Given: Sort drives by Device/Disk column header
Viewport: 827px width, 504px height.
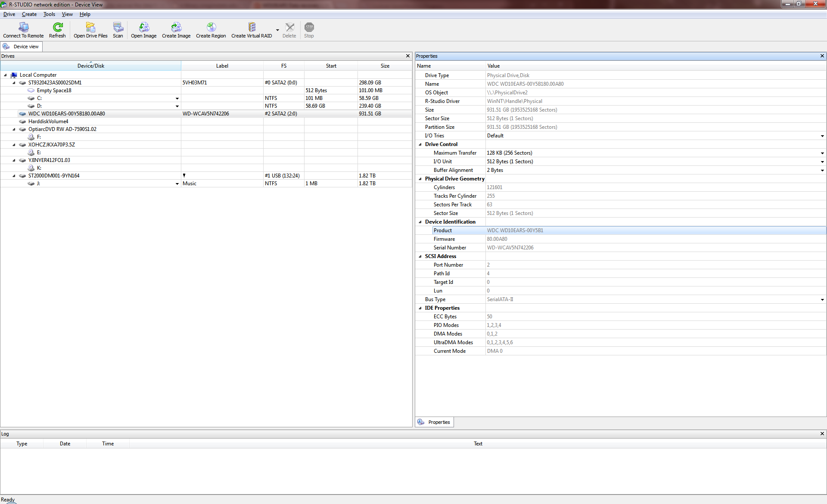Looking at the screenshot, I should [x=91, y=66].
